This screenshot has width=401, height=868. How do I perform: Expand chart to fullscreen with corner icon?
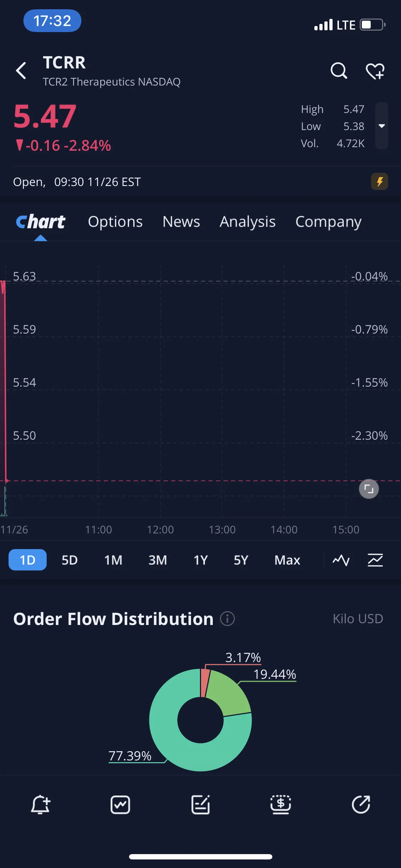click(369, 489)
